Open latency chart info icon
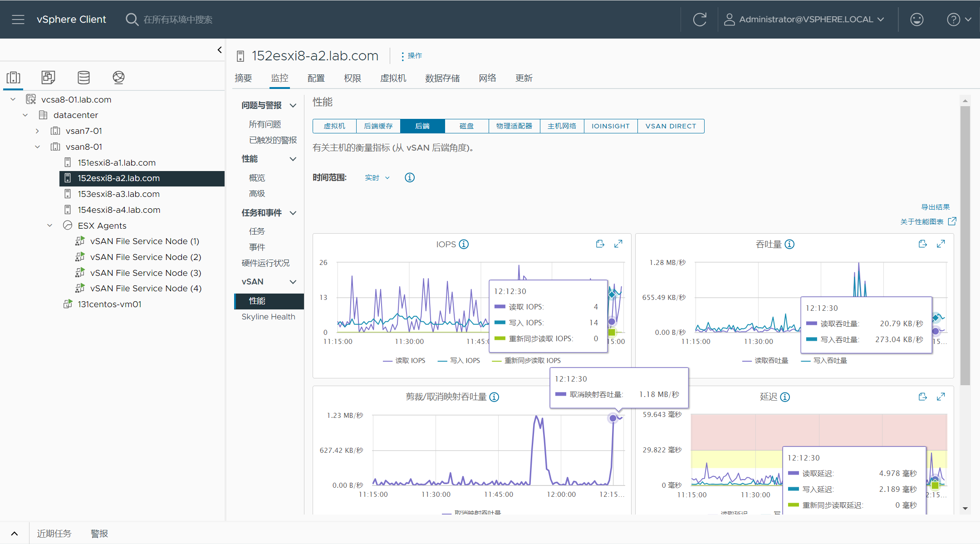Screen dimensions: 980x544 pos(785,397)
